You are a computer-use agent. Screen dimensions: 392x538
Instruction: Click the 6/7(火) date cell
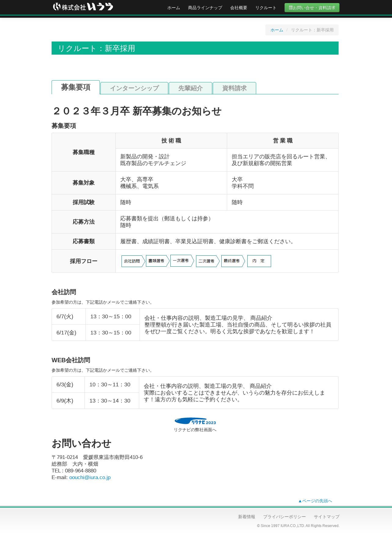click(x=69, y=316)
